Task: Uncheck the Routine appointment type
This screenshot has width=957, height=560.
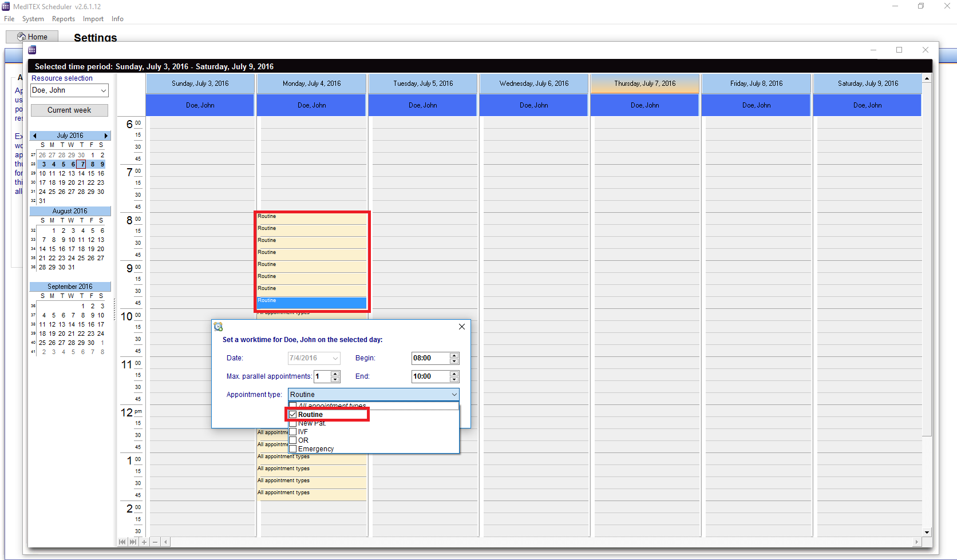Action: pos(293,415)
